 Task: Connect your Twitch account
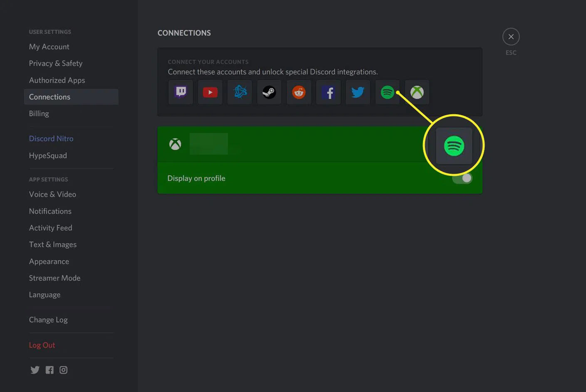coord(181,92)
